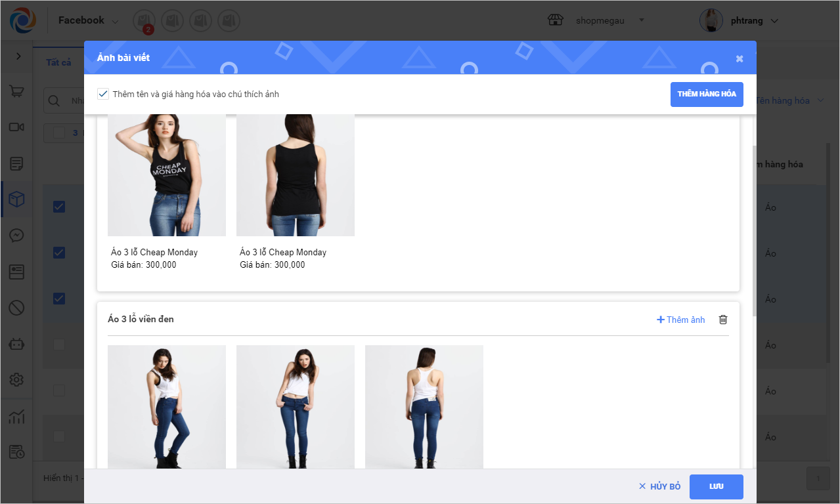Save changes with the LƯU button

[x=716, y=486]
